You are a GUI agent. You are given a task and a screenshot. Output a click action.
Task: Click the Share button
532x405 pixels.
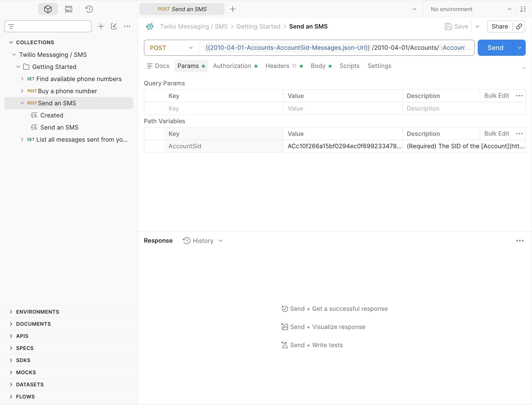click(x=500, y=27)
